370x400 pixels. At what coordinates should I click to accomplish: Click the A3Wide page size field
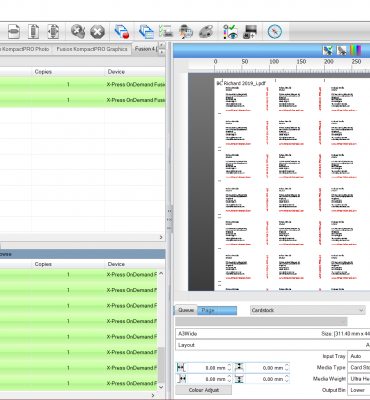pos(273,334)
